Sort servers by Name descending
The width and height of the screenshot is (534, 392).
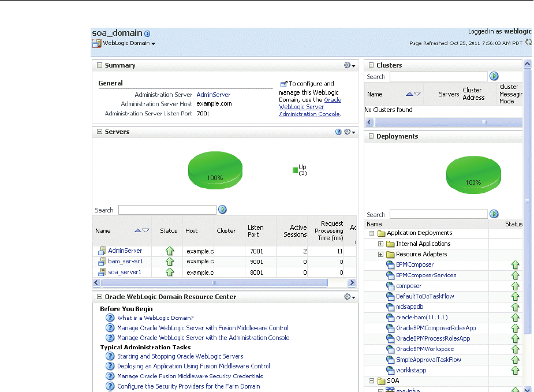click(145, 230)
